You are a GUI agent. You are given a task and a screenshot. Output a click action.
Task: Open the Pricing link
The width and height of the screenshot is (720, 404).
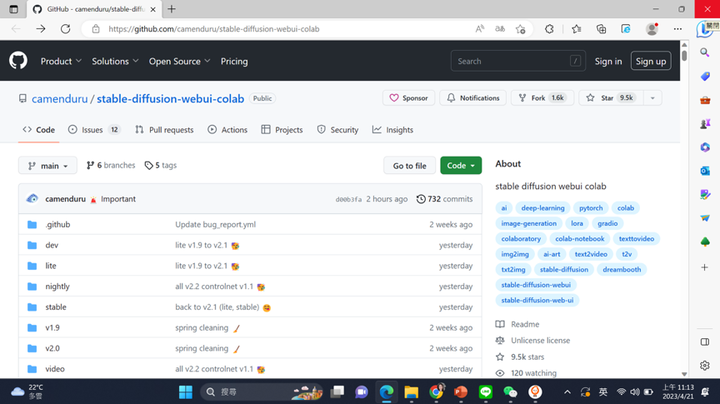tap(234, 61)
